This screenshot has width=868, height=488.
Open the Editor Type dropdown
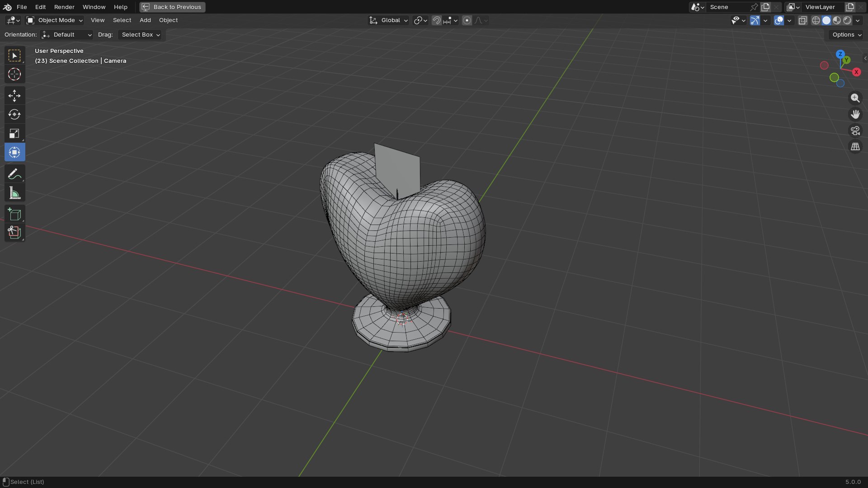pyautogui.click(x=13, y=20)
